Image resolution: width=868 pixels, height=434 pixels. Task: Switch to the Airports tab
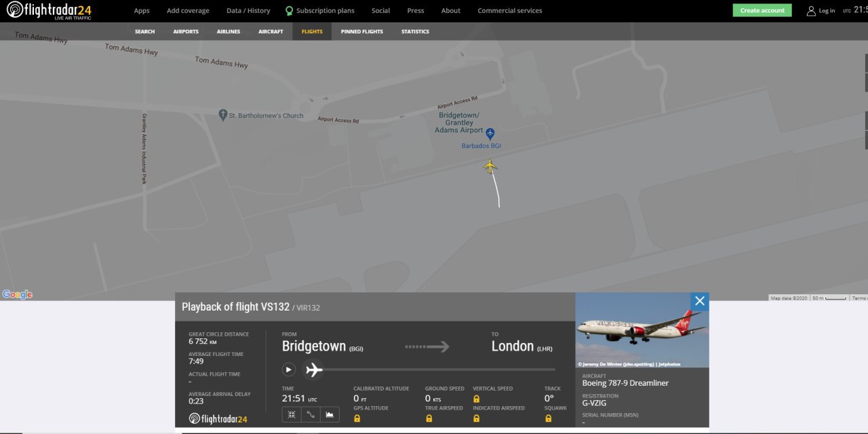tap(186, 31)
